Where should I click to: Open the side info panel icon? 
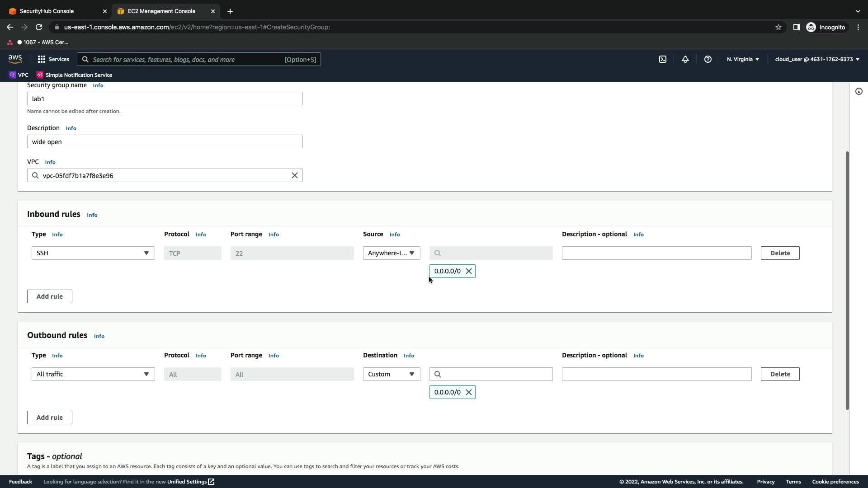(x=859, y=91)
